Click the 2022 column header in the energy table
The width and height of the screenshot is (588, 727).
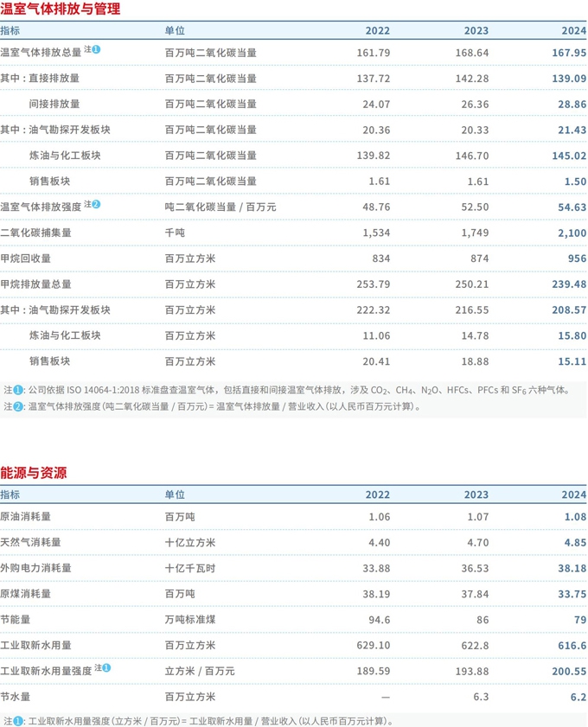click(378, 494)
